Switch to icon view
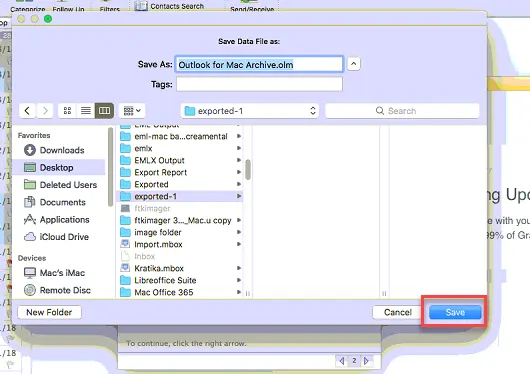The width and height of the screenshot is (530, 374). point(67,111)
